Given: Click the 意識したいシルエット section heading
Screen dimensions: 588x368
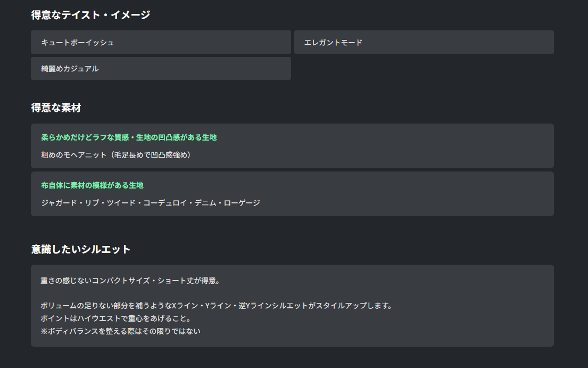Looking at the screenshot, I should (81, 249).
